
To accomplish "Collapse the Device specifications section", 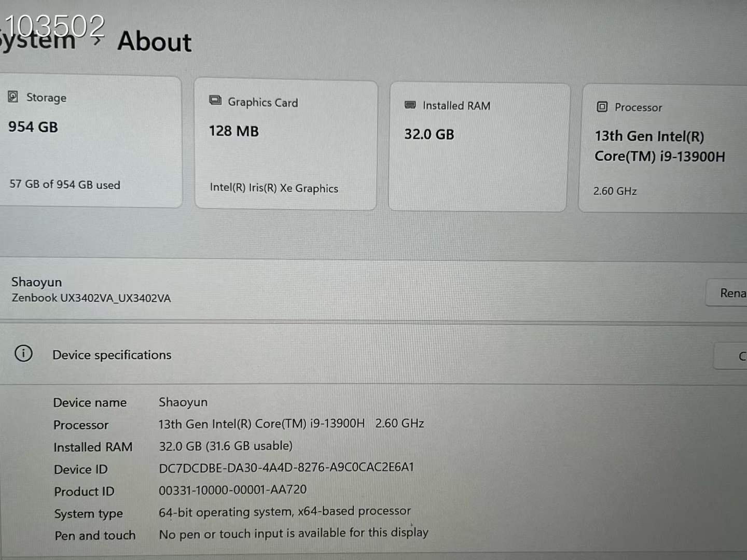I will point(374,355).
